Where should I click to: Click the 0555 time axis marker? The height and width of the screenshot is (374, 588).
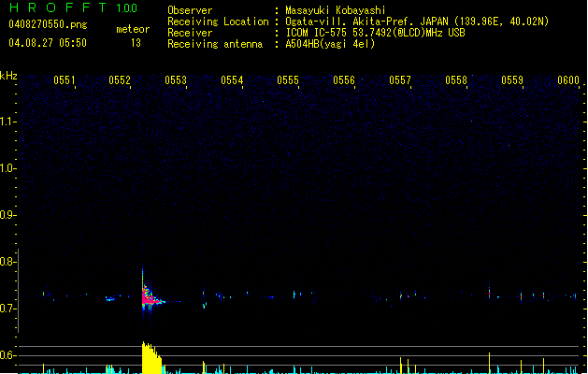point(288,80)
